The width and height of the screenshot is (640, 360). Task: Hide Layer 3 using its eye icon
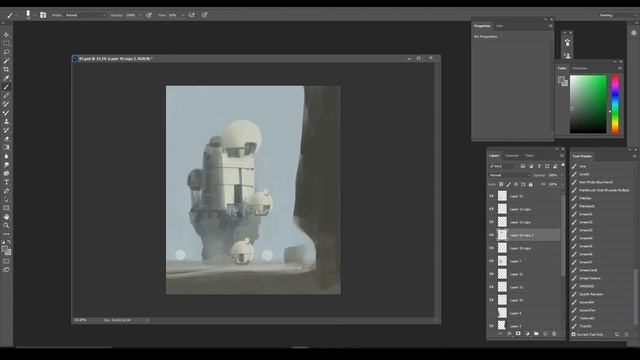491,326
